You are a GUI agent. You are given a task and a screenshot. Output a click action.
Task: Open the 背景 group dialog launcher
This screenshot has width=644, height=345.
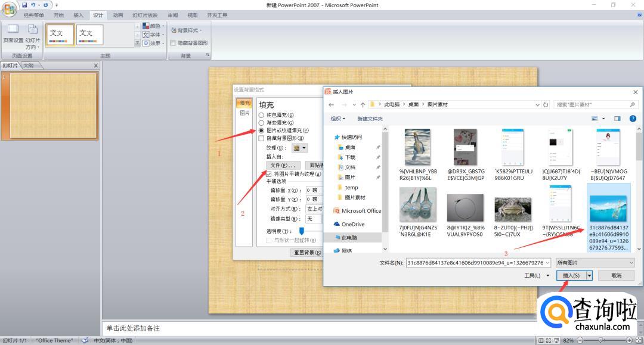point(208,55)
